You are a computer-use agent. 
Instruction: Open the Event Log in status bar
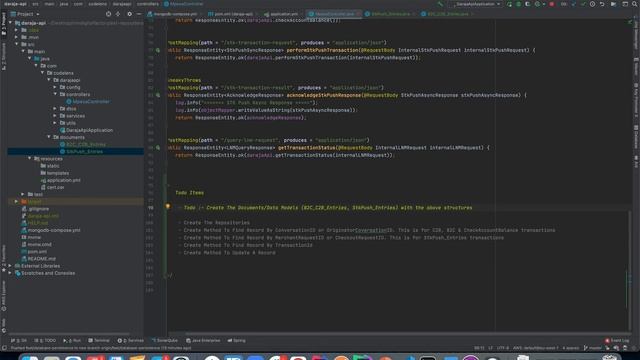point(617,340)
